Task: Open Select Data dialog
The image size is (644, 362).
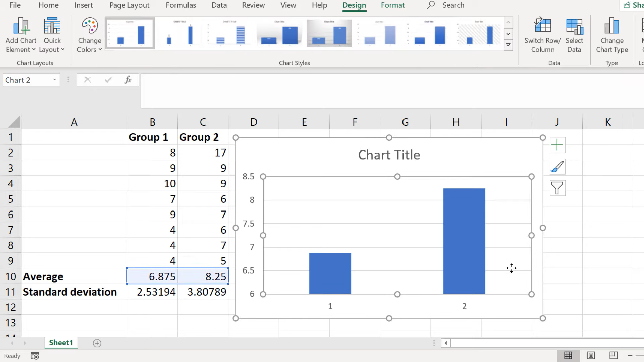Action: [574, 35]
